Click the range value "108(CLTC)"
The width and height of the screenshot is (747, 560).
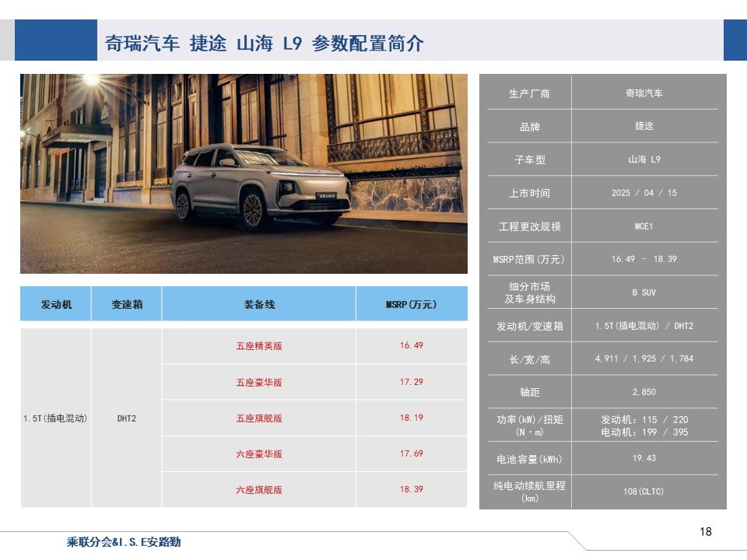pyautogui.click(x=644, y=492)
